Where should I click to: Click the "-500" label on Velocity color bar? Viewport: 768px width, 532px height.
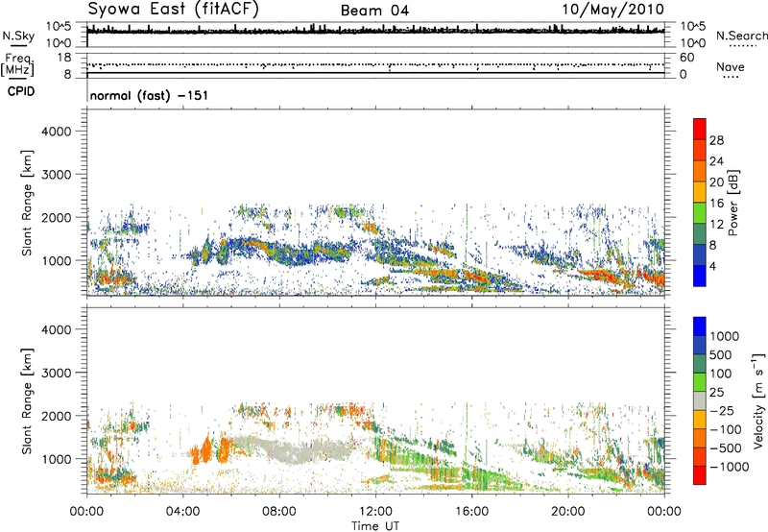[725, 448]
